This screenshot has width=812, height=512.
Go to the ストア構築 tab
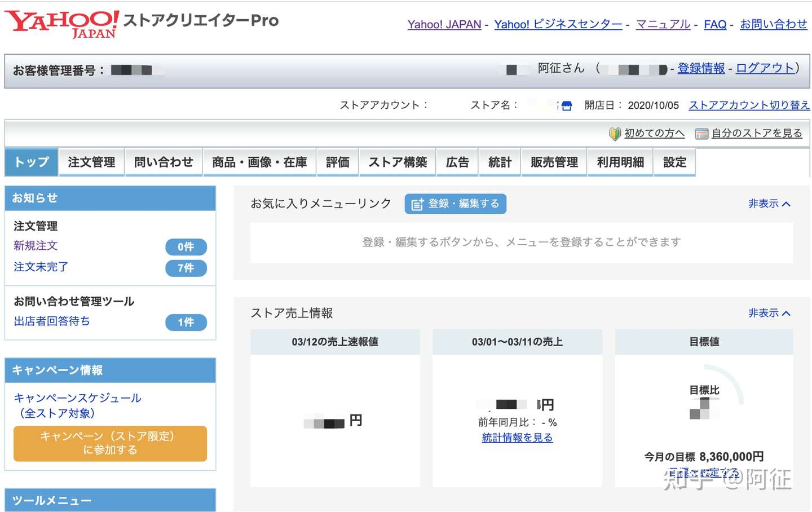(x=398, y=162)
